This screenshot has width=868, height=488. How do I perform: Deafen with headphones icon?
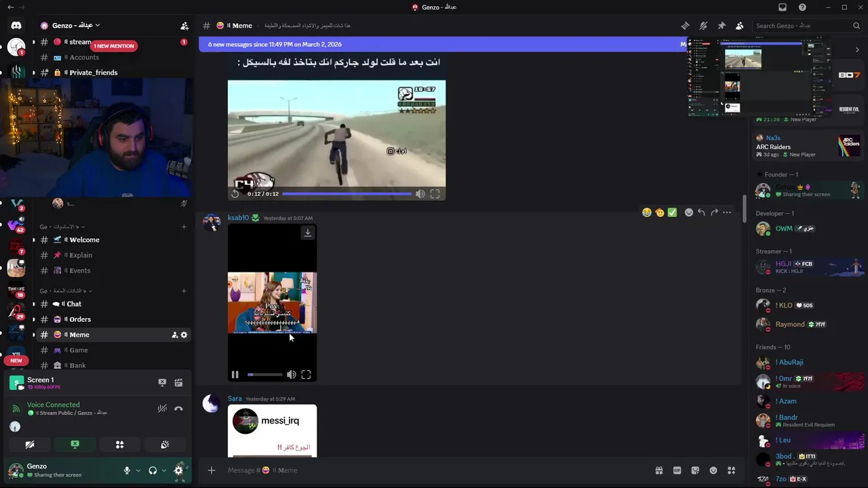153,470
